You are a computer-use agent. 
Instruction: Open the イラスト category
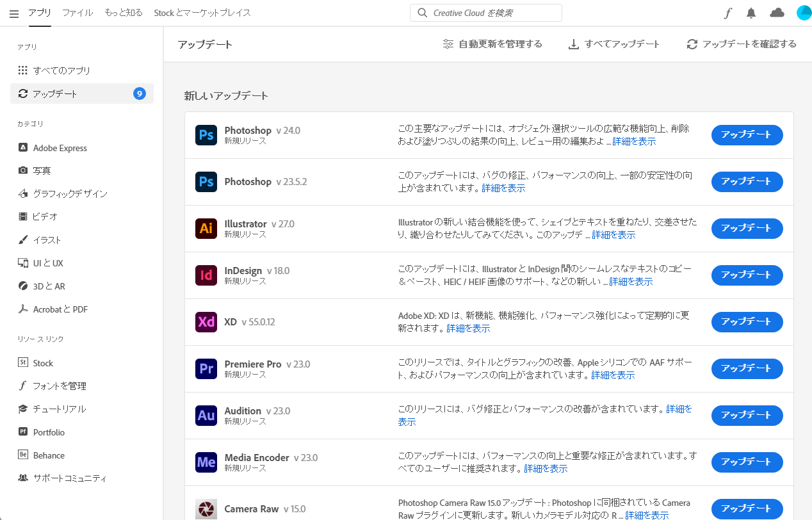point(82,240)
